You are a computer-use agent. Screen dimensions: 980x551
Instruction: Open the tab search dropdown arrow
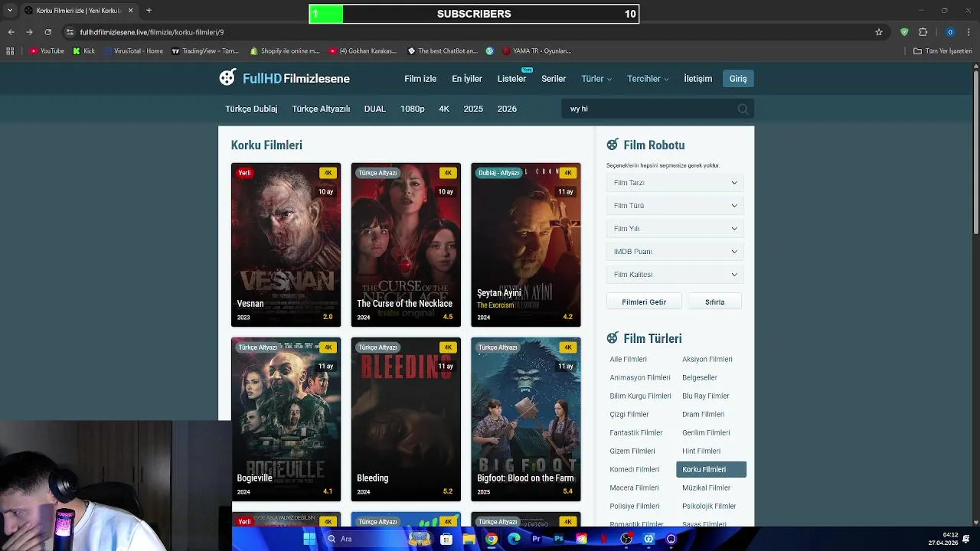pos(10,11)
